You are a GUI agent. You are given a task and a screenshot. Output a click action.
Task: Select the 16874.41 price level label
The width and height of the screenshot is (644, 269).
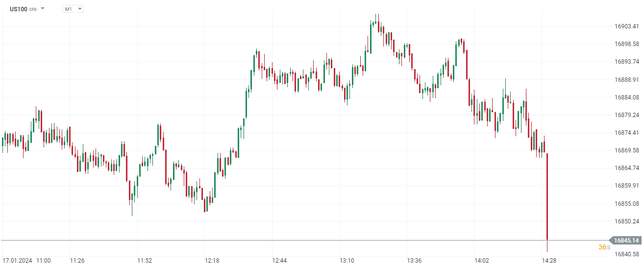click(x=627, y=133)
